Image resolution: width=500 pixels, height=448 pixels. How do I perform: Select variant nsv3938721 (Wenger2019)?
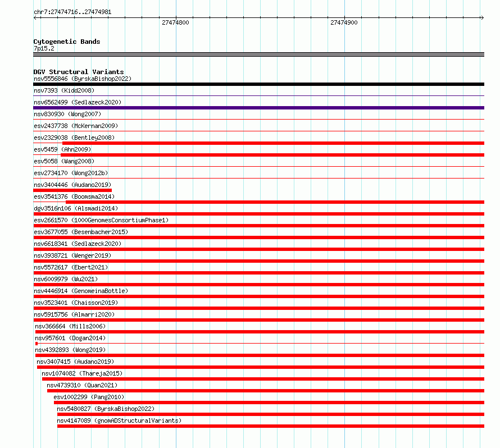[72, 255]
